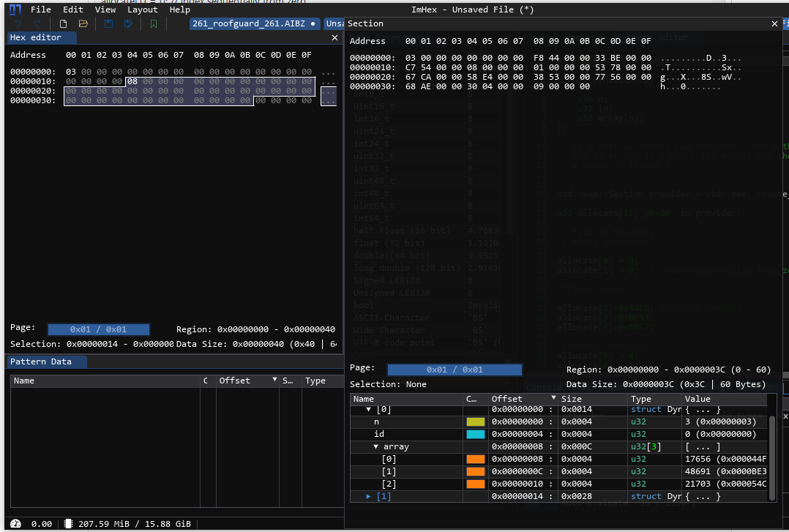Image resolution: width=789 pixels, height=532 pixels.
Task: Click the Open File folder icon
Action: point(83,23)
